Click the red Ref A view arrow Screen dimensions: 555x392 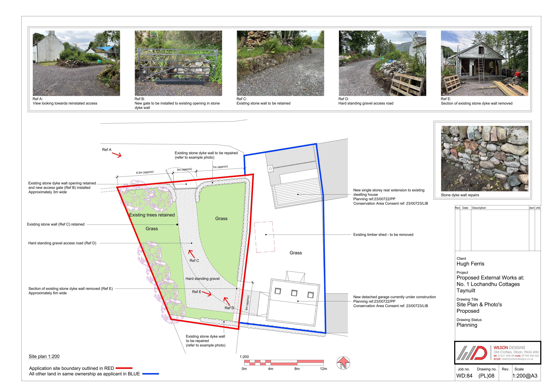tap(117, 155)
